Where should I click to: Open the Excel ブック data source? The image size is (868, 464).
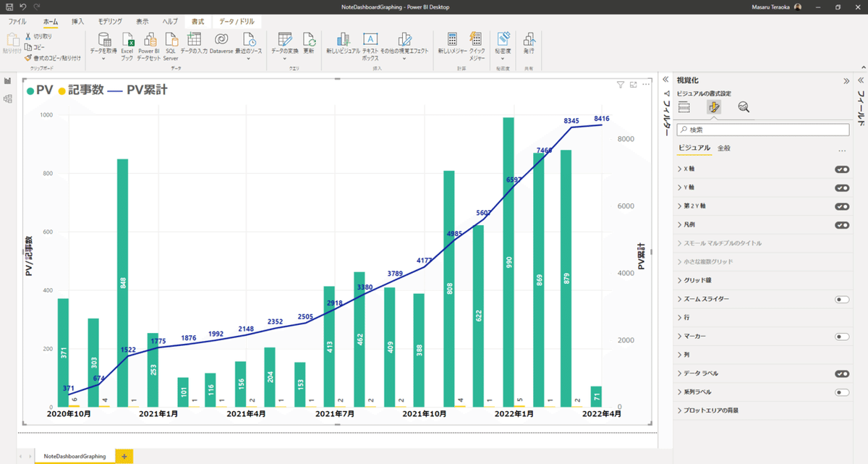(x=127, y=46)
